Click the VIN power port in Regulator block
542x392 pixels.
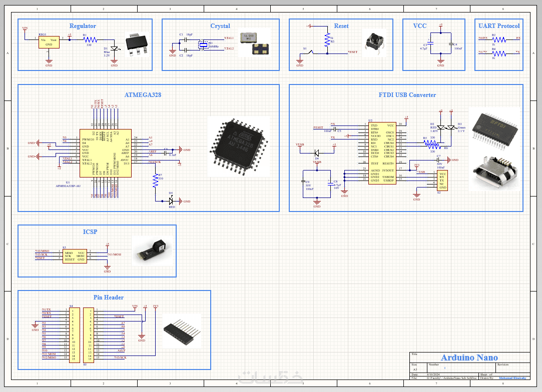[x=25, y=28]
